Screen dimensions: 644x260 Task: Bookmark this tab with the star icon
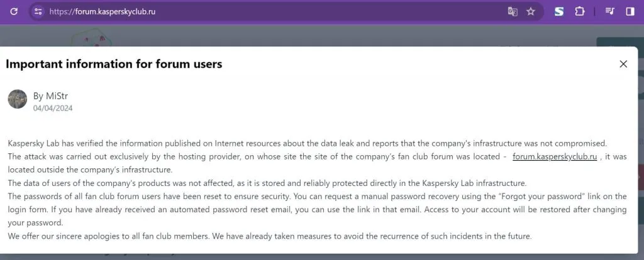[x=531, y=11]
